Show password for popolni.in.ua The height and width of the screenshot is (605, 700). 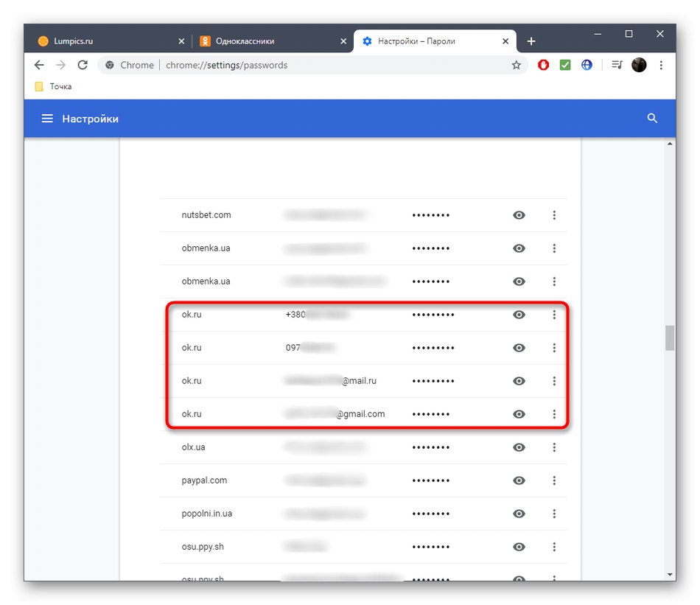click(519, 514)
